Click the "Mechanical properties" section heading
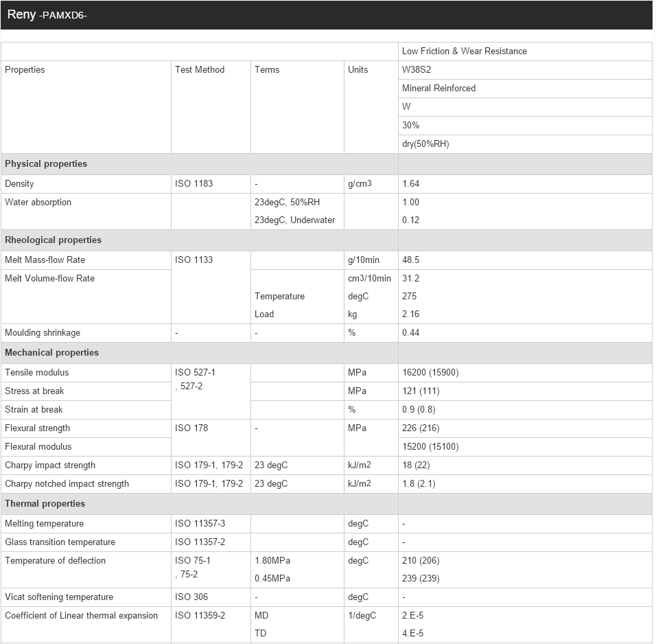This screenshot has height=644, width=656. [52, 353]
